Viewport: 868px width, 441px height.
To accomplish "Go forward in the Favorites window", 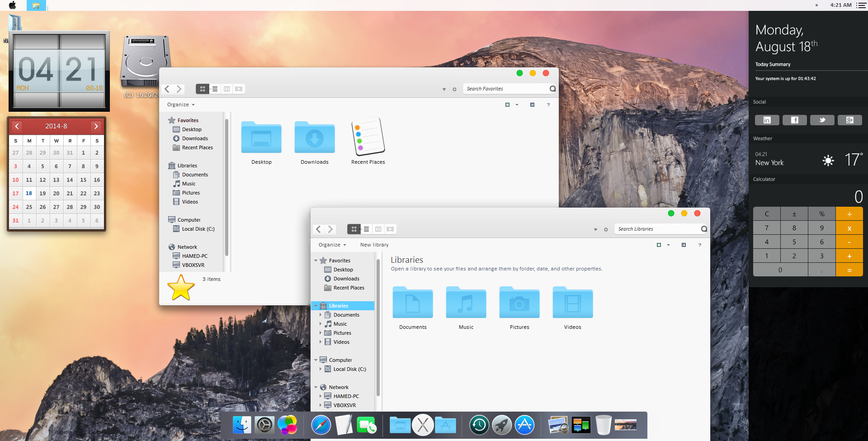I will pyautogui.click(x=179, y=89).
